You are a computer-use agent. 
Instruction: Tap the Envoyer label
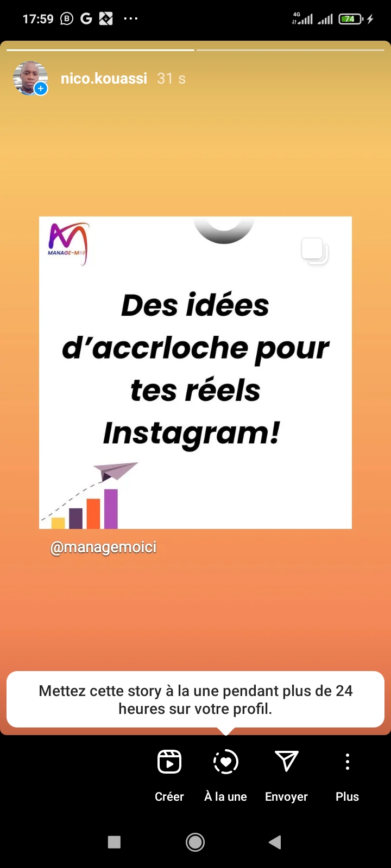tap(286, 796)
